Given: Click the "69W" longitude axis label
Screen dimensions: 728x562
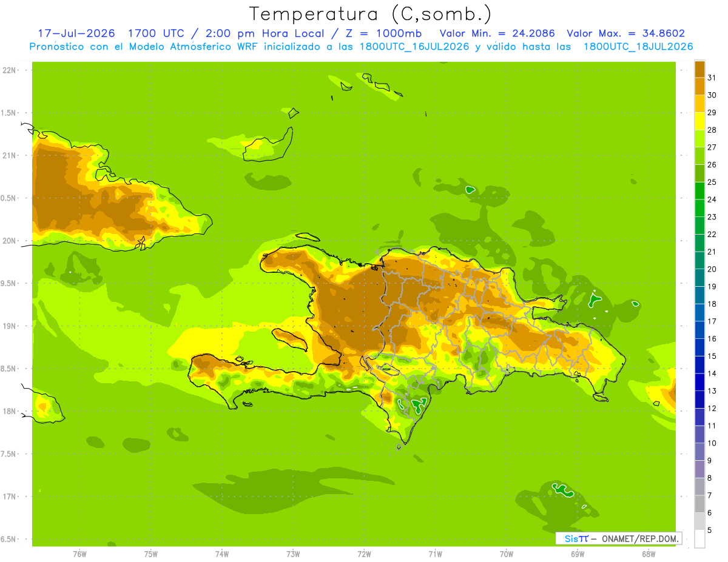Looking at the screenshot, I should coord(578,554).
